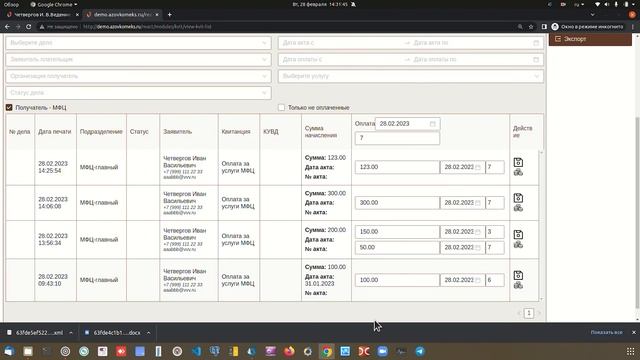640x360 pixels.
Task: Switch to Chrome icon in taskbar
Action: [327, 351]
